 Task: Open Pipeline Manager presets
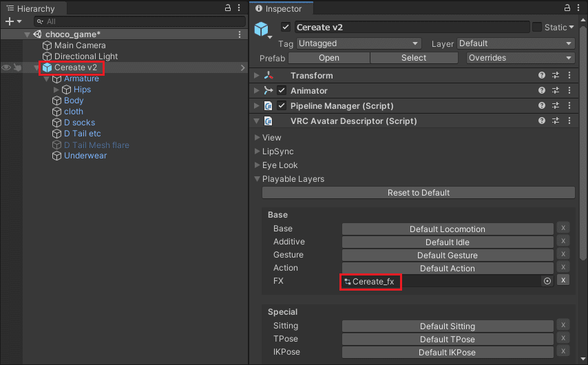point(556,106)
